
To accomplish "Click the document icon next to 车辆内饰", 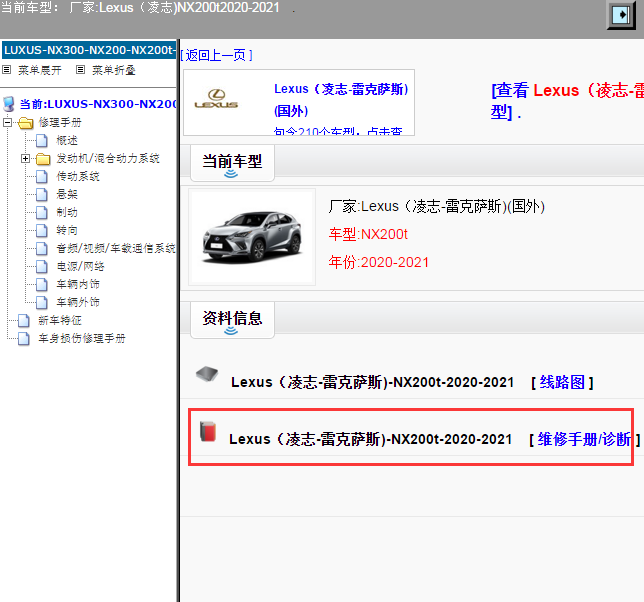I will click(x=41, y=285).
